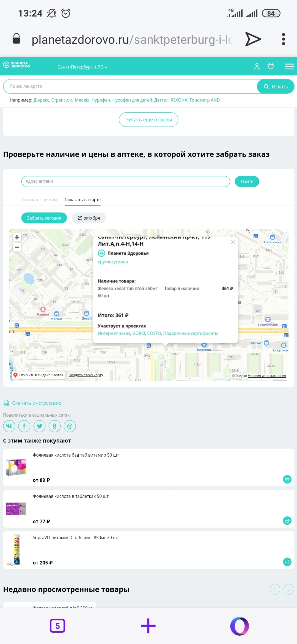Image resolution: width=297 pixels, height=644 pixels.
Task: Focus the Поиск лекарств search field
Action: click(130, 86)
